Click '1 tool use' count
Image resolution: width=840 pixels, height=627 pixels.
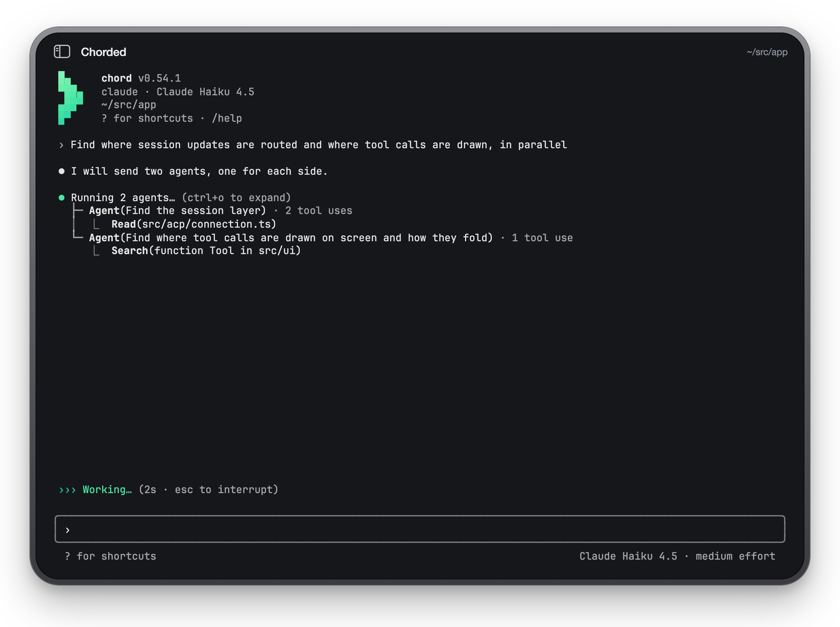(x=542, y=238)
